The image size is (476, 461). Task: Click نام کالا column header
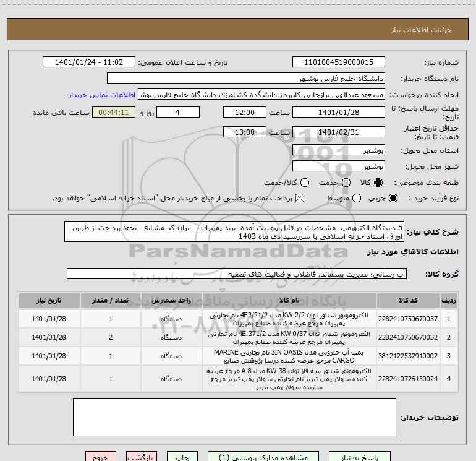coord(289,301)
